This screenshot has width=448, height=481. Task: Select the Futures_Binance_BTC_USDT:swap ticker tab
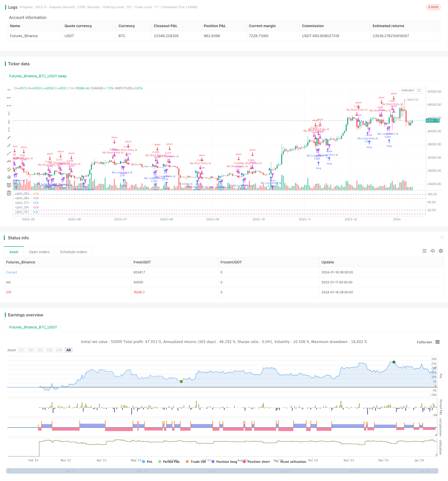(38, 76)
